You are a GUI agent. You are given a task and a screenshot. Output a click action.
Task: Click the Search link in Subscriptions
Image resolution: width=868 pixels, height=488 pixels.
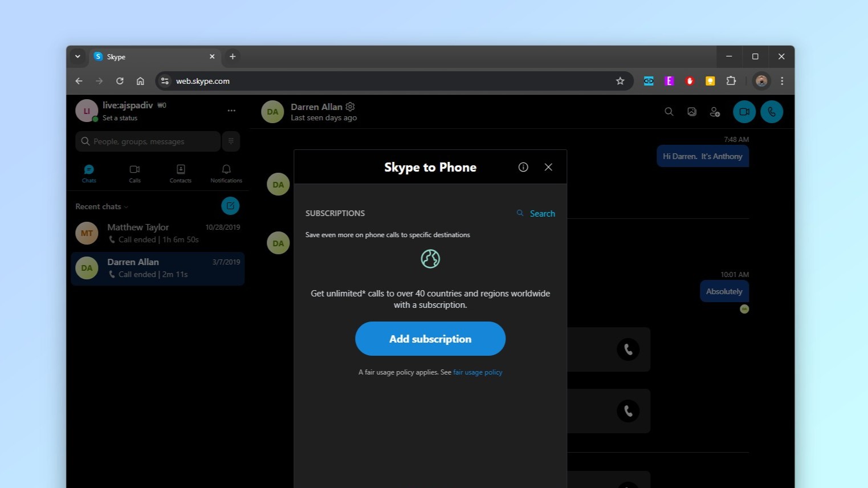[541, 213]
